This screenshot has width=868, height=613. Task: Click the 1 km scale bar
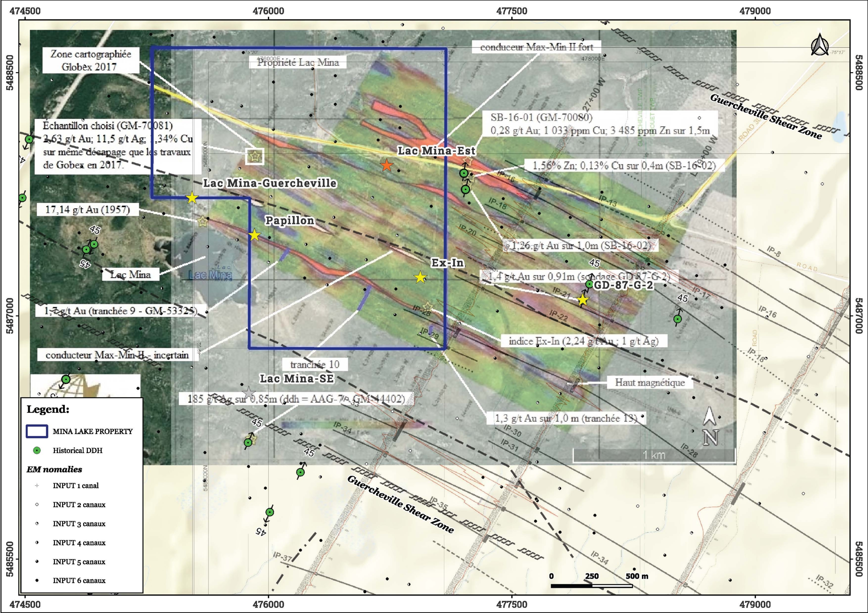pyautogui.click(x=654, y=455)
